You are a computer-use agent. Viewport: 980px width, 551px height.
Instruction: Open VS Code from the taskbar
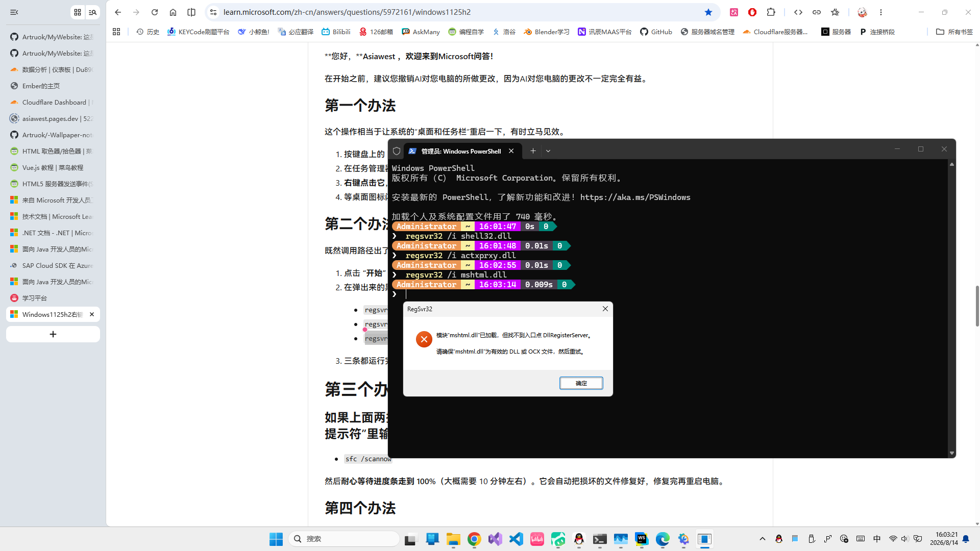pos(516,539)
